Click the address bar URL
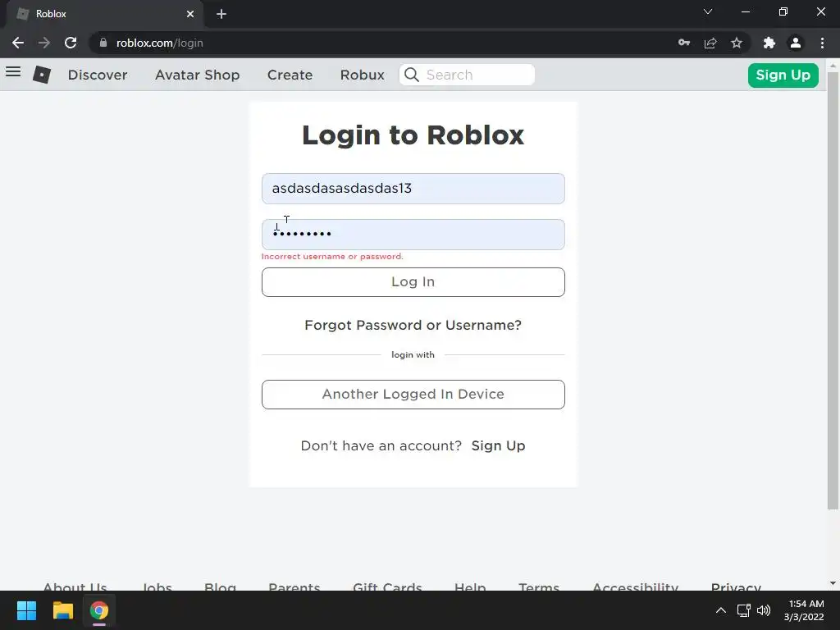Viewport: 840px width, 630px height. [160, 43]
